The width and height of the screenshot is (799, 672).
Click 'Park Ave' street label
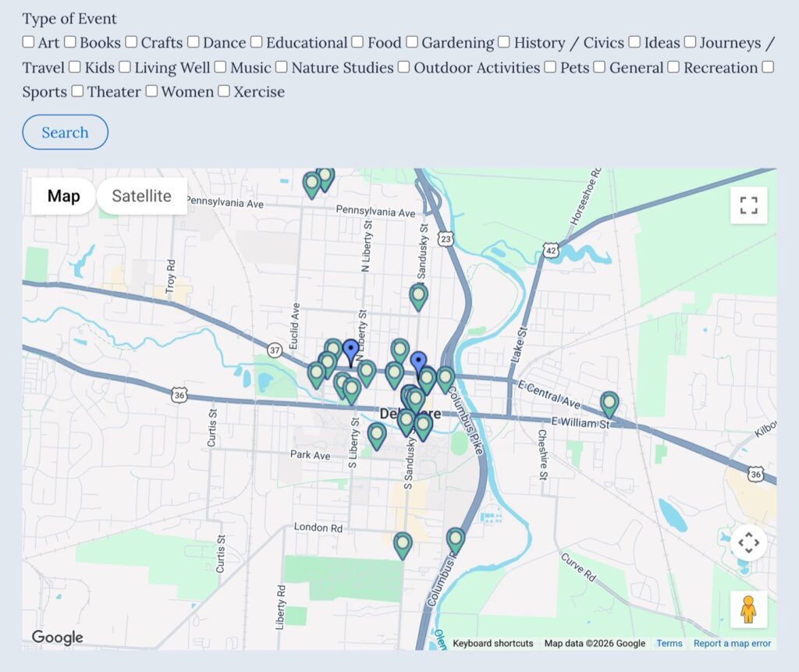click(310, 455)
